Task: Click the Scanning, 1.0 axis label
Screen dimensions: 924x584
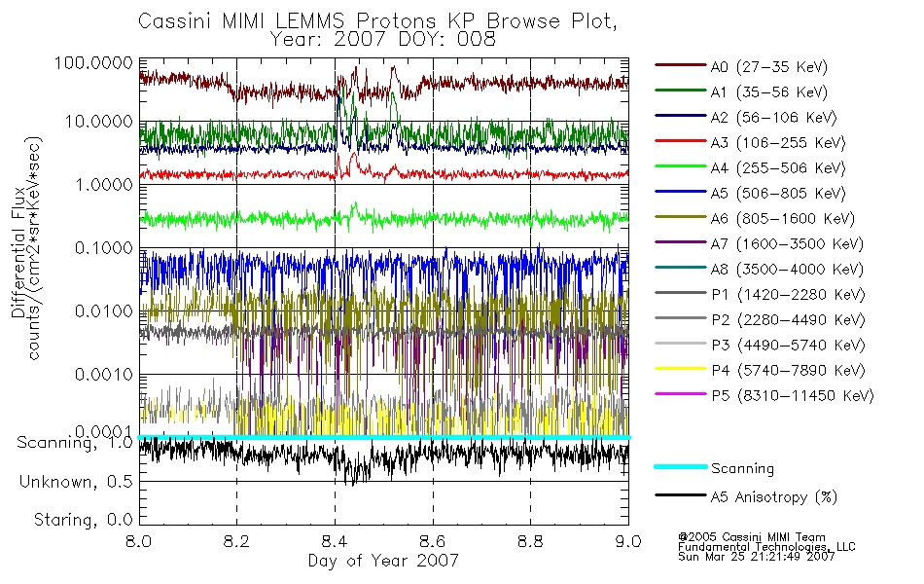Action: [75, 443]
